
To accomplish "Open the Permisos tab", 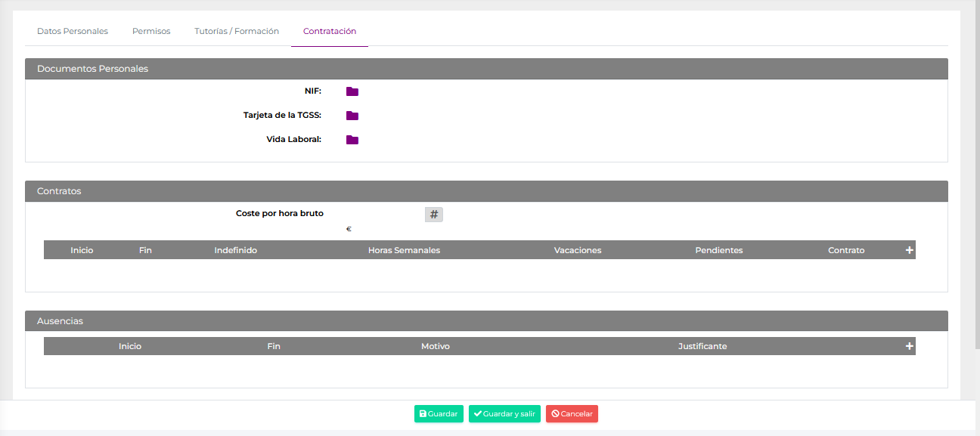I will tap(151, 31).
